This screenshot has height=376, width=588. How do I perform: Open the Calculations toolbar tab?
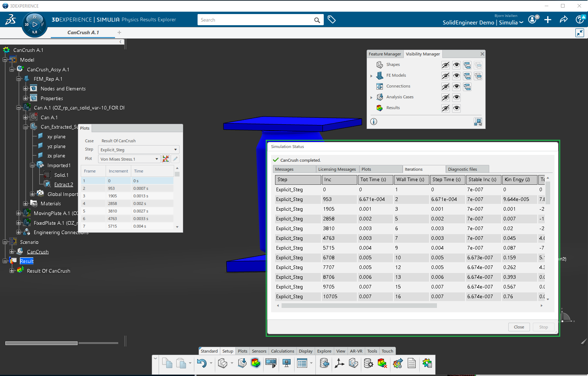282,351
